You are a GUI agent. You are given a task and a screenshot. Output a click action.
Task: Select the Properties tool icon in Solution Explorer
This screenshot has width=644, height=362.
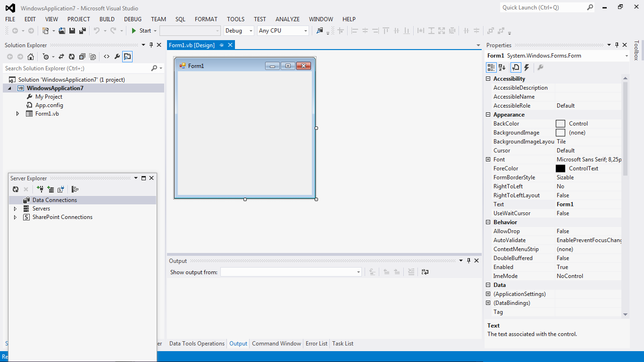click(117, 56)
